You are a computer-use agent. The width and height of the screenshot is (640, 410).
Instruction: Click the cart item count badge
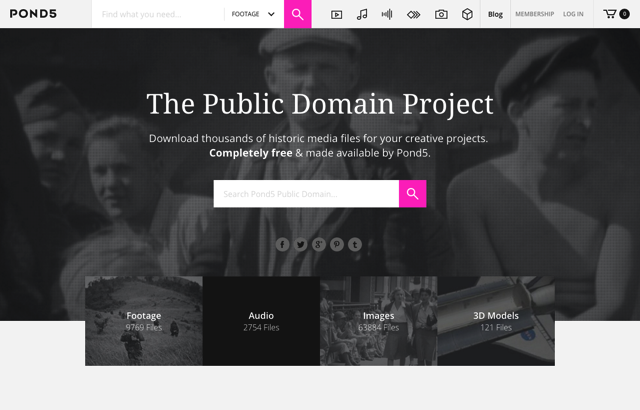(624, 14)
